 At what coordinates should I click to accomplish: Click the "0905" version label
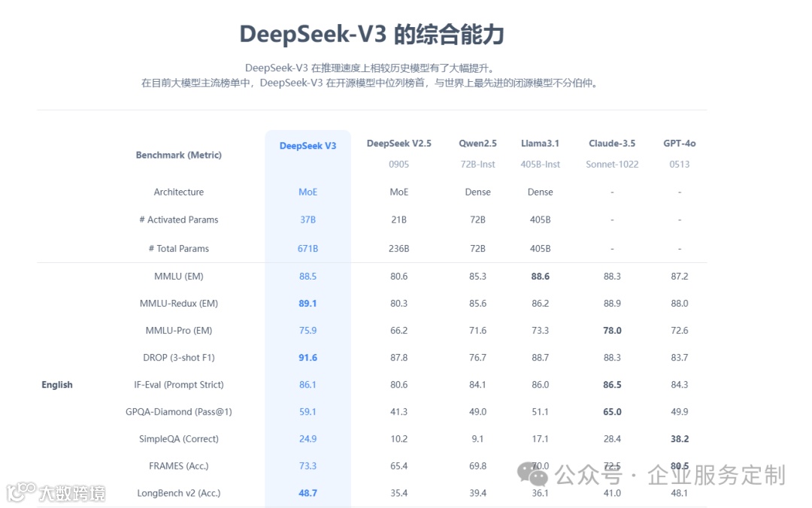(398, 164)
